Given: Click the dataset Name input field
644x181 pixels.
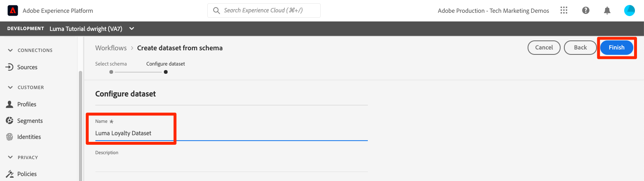Looking at the screenshot, I should (231, 133).
